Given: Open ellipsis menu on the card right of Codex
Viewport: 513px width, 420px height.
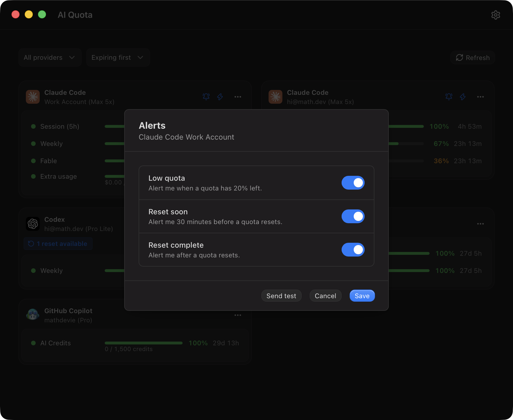Looking at the screenshot, I should point(481,224).
